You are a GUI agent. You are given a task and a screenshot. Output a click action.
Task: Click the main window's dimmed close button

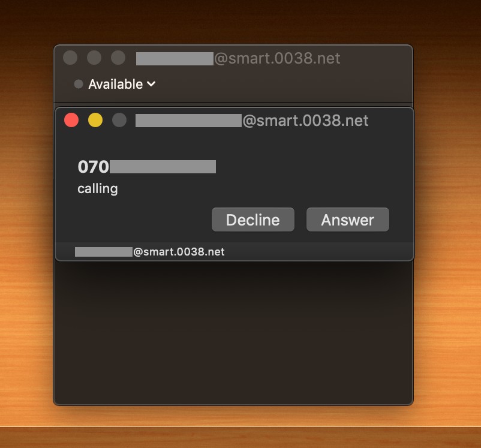[x=70, y=58]
